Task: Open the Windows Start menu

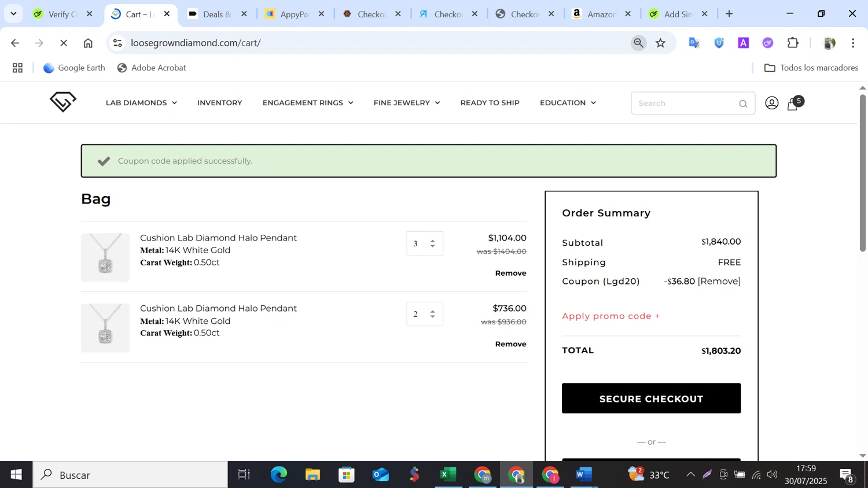Action: (16, 475)
